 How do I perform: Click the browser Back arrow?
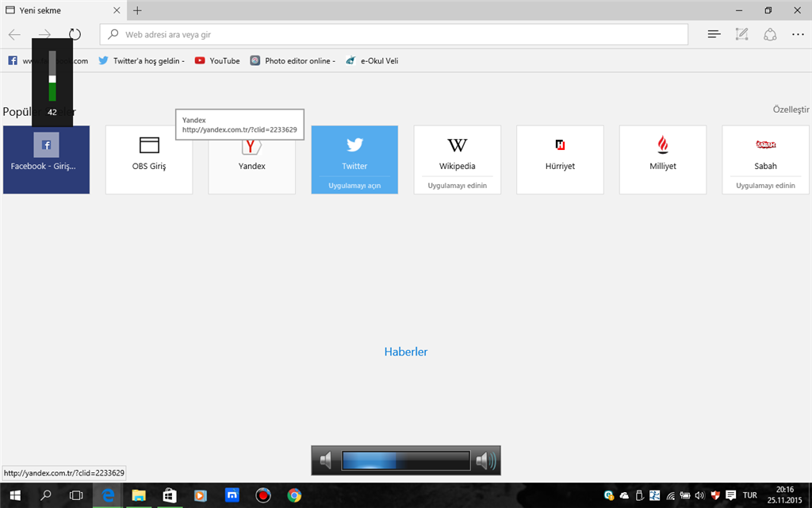(x=14, y=35)
